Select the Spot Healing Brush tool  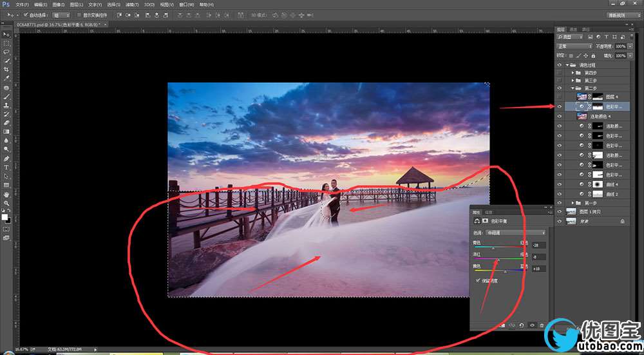(6, 88)
